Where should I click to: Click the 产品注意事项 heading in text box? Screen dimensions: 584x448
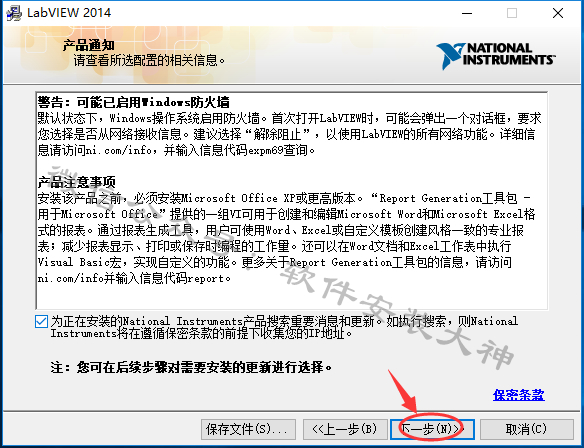click(76, 182)
